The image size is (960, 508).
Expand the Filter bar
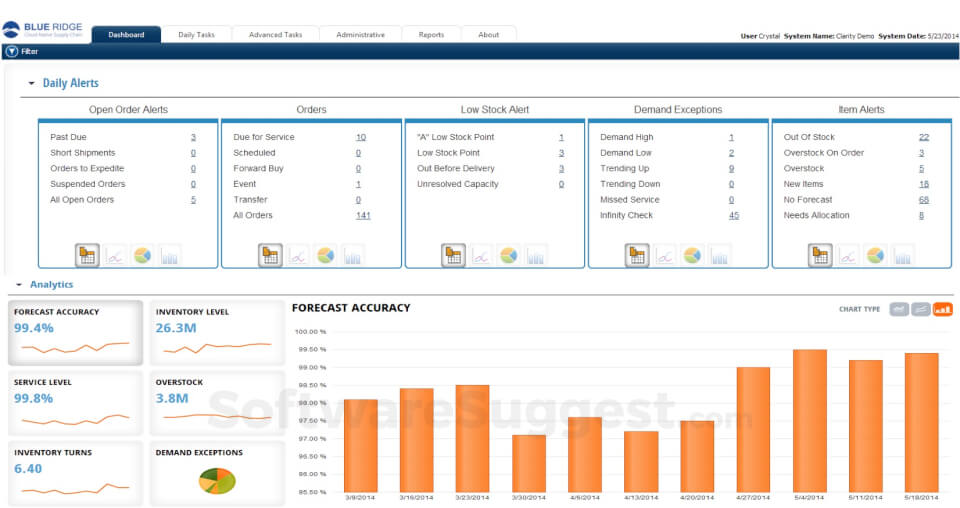click(12, 51)
